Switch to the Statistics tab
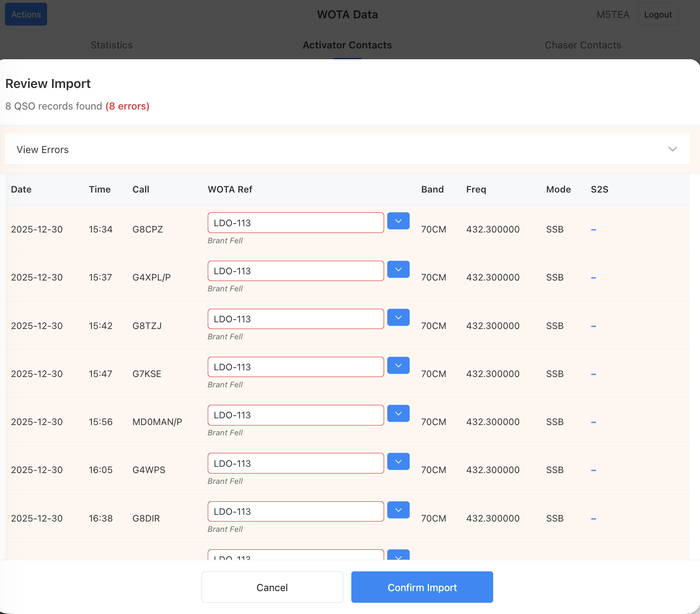 pyautogui.click(x=111, y=45)
